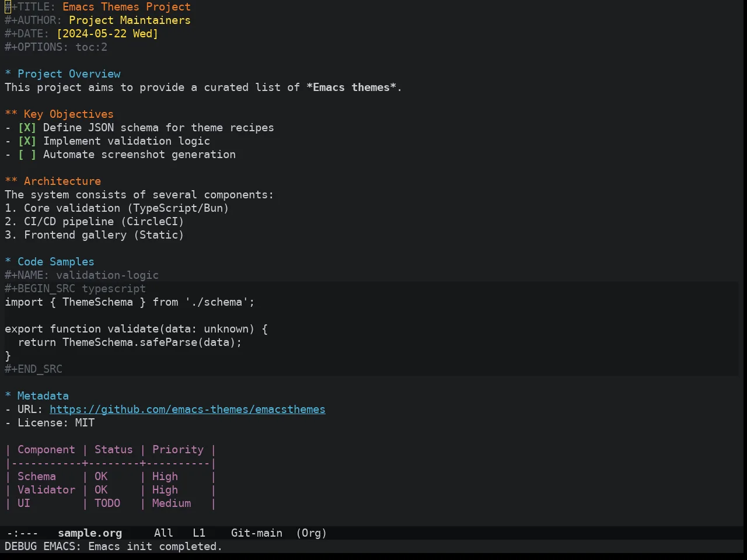Click the date stamp [2024-05-22 Wed]
This screenshot has width=747, height=560.
(107, 34)
